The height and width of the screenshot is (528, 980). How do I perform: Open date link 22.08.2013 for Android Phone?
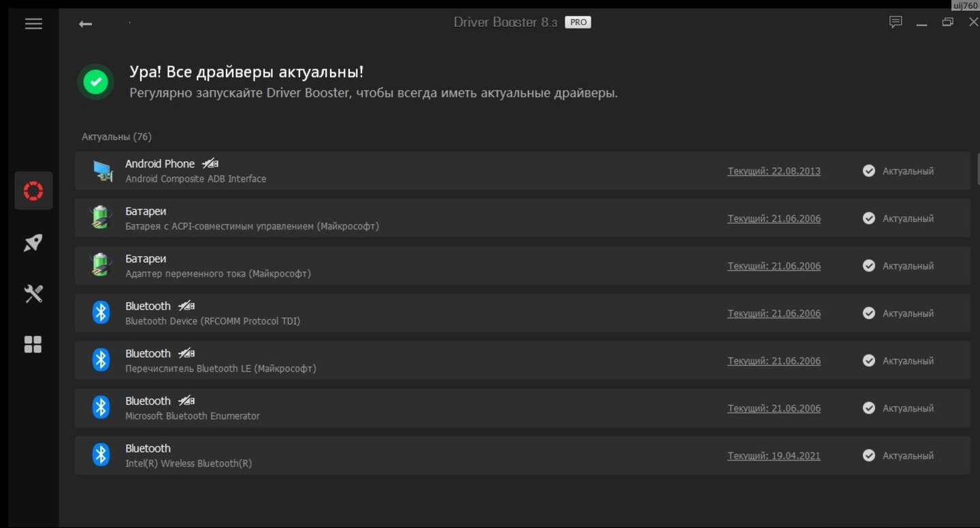(x=774, y=171)
